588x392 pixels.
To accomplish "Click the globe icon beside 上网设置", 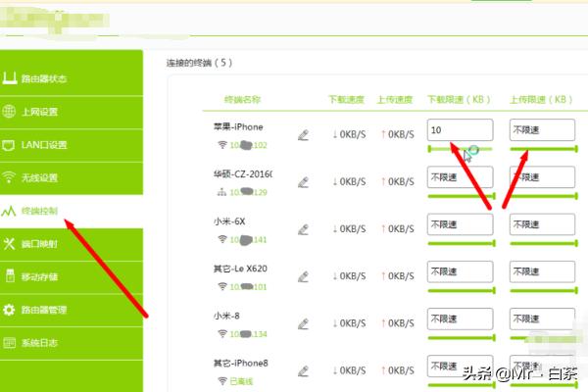I will point(9,112).
